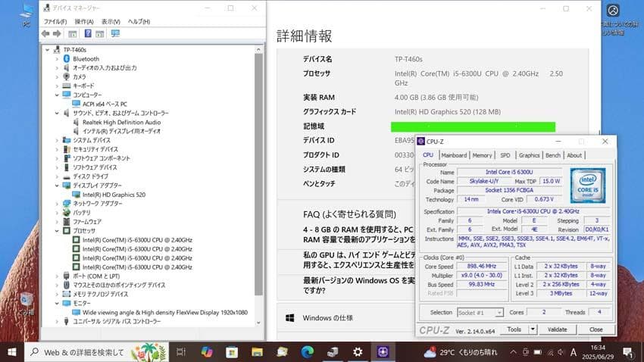This screenshot has height=362, width=644.
Task: Collapse the サウンド、ビデオ、およびゲーム コントローラー node
Action: pos(57,113)
